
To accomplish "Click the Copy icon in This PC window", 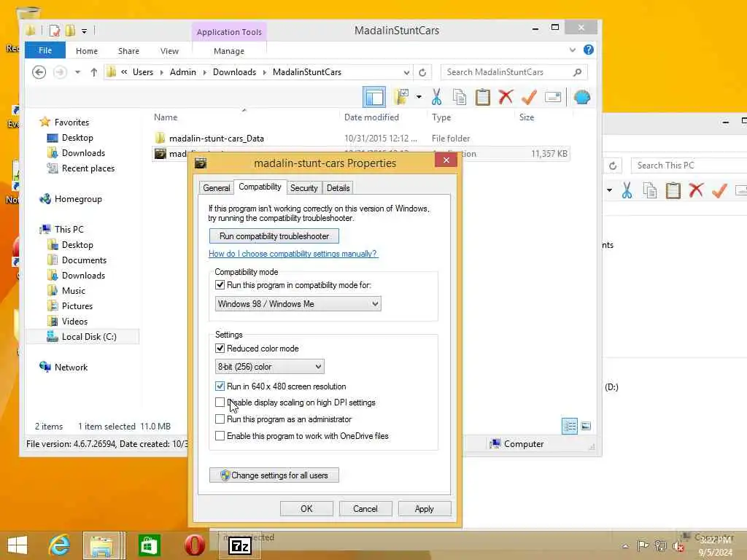I will click(x=650, y=190).
